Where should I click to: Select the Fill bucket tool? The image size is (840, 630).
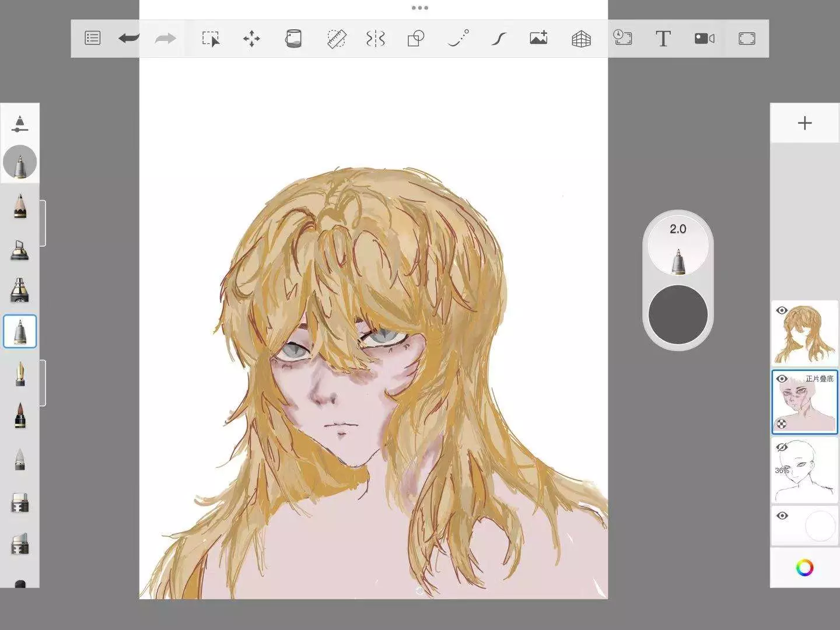click(x=293, y=38)
